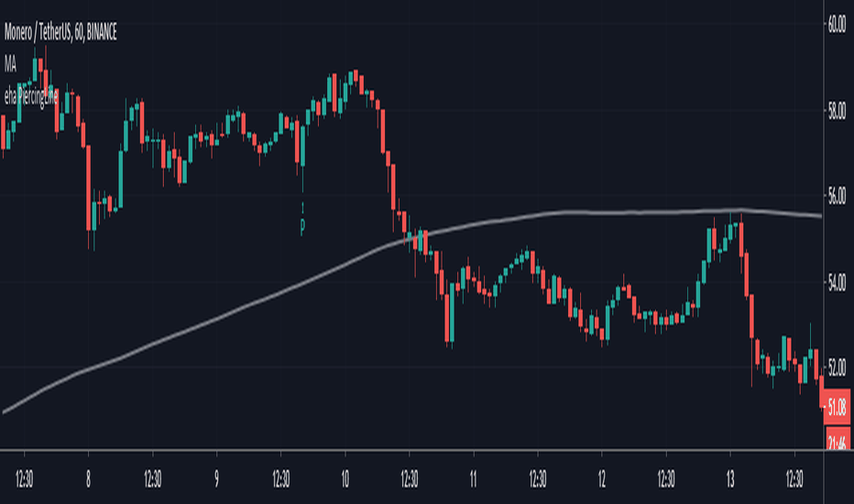
Task: Click the current price label 51.08
Action: [836, 407]
